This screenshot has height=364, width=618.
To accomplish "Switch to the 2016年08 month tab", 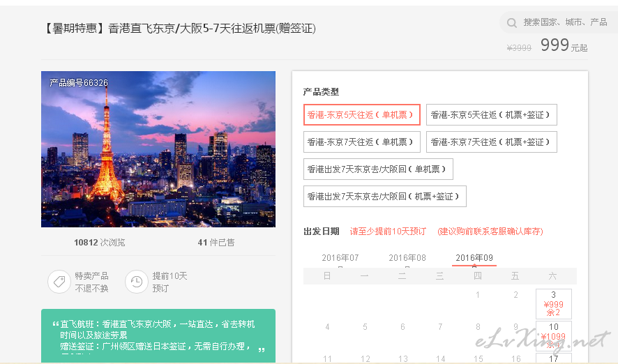I will [407, 257].
